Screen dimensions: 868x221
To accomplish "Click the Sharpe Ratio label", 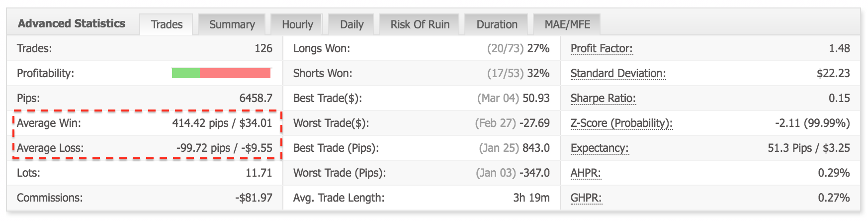I will click(603, 99).
